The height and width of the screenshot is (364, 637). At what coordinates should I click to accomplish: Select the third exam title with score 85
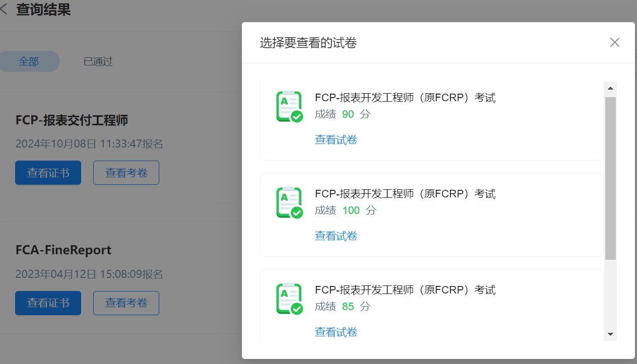pos(405,290)
